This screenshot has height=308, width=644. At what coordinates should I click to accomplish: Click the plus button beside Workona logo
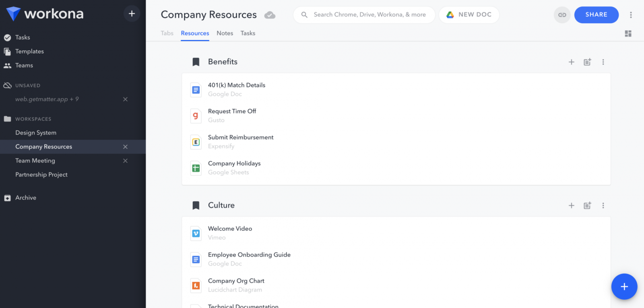(x=132, y=14)
